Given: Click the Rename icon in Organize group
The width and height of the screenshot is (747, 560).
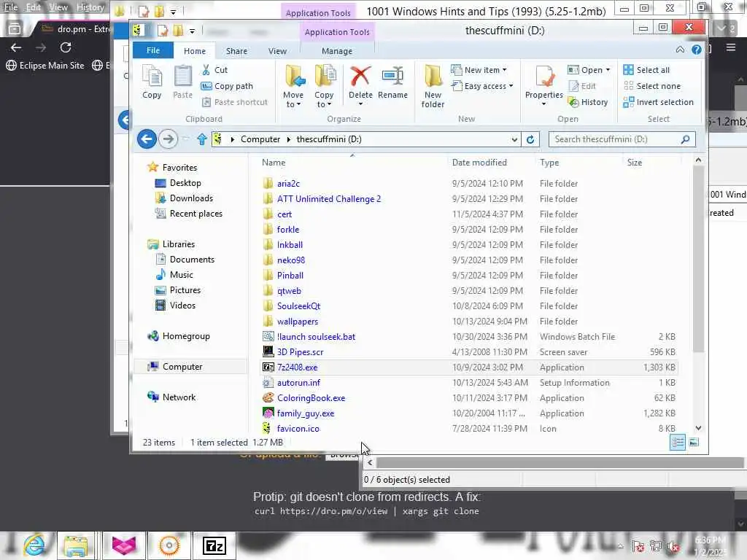Looking at the screenshot, I should [392, 82].
